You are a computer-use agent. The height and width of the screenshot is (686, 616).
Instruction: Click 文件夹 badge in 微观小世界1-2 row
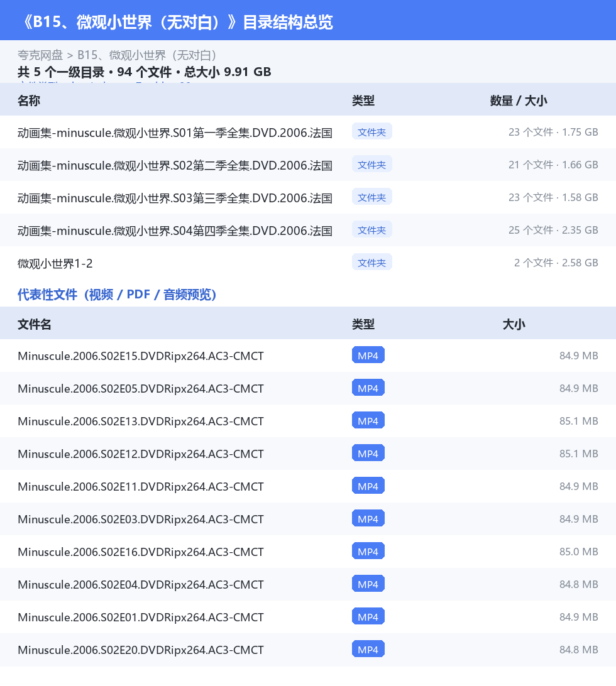coord(371,263)
